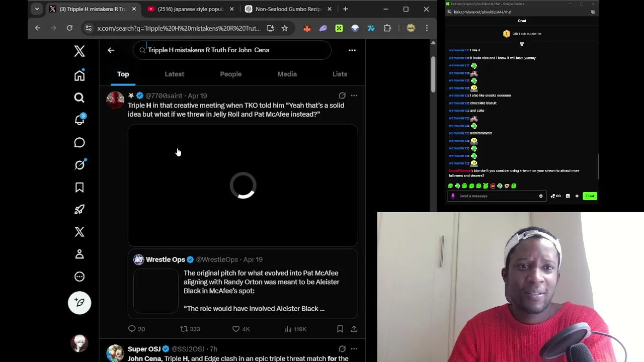Click the Kick chat message input
The width and height of the screenshot is (644, 362).
click(x=497, y=196)
